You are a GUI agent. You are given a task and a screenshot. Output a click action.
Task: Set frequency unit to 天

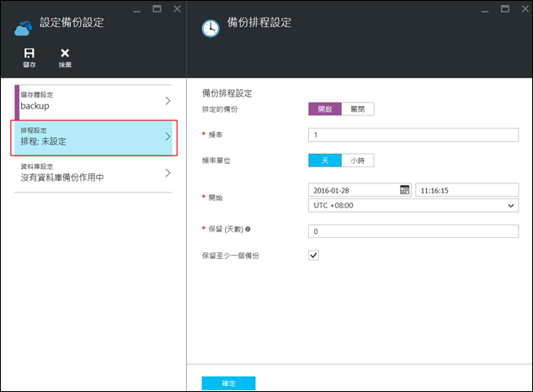326,160
